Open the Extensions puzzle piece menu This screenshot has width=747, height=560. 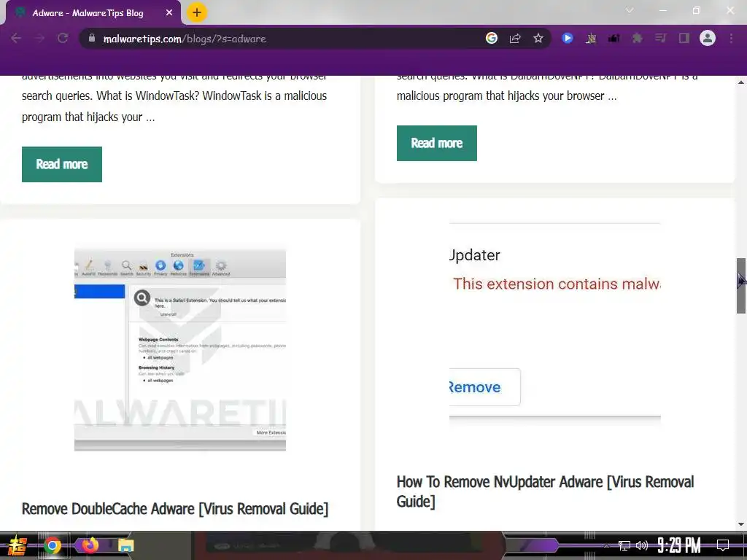pyautogui.click(x=637, y=39)
